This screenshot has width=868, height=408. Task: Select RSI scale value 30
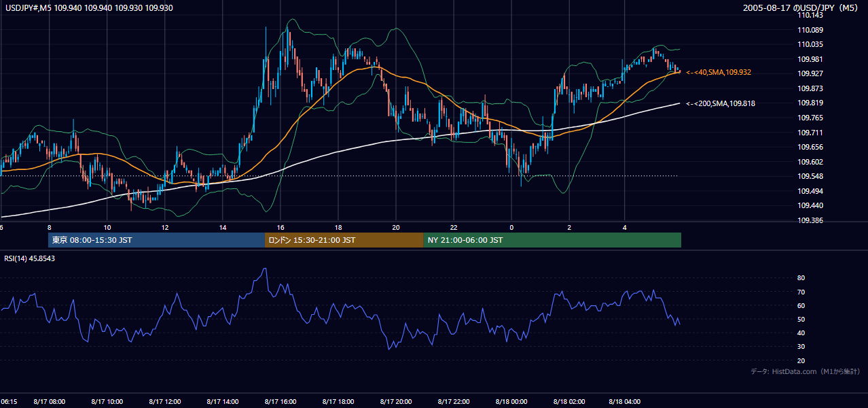(801, 347)
